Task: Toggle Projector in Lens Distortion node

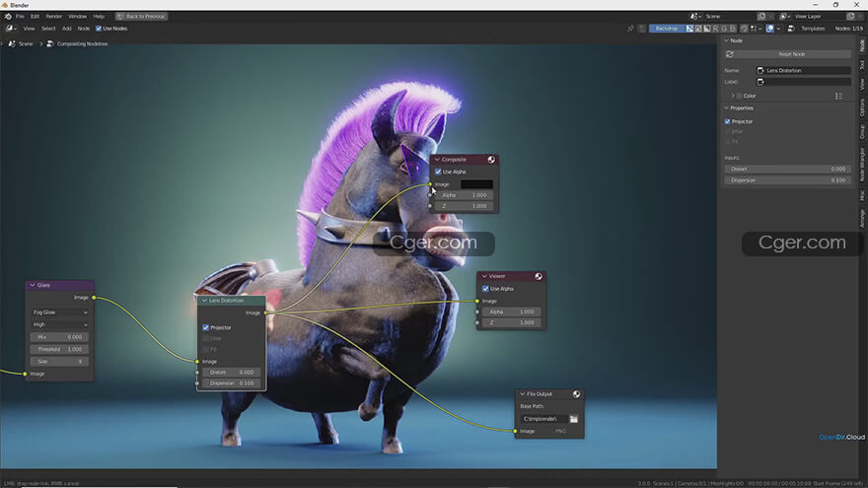Action: (x=205, y=327)
